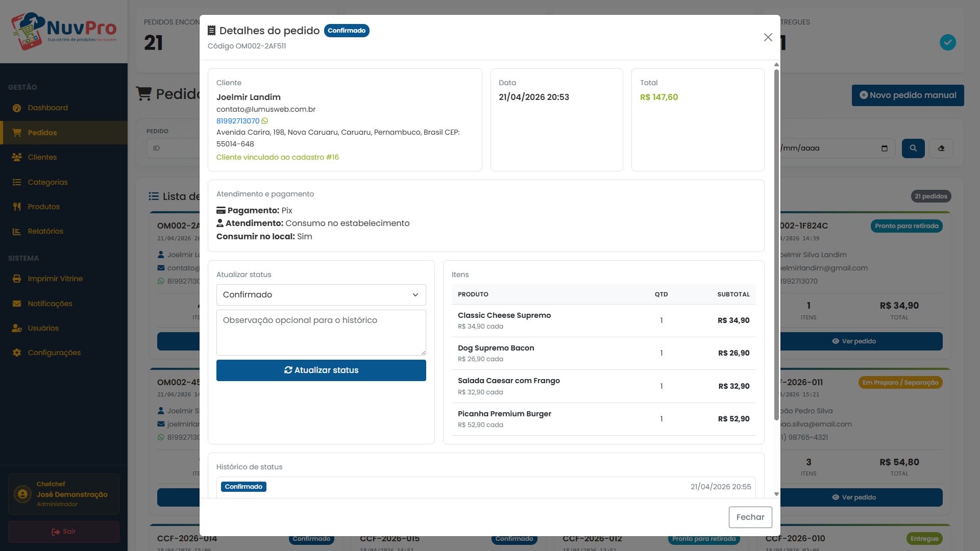Click the Relatórios chart icon
Image resolution: width=980 pixels, height=551 pixels.
(17, 231)
